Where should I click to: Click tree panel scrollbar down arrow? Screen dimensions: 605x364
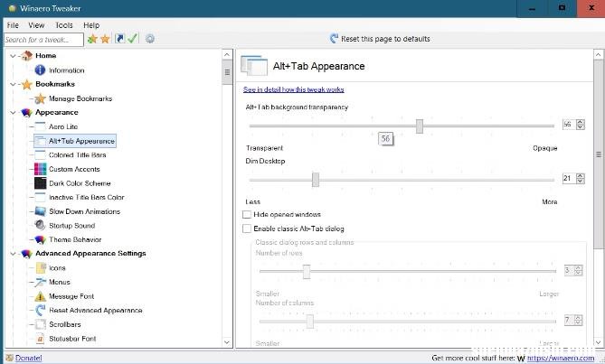coord(227,342)
